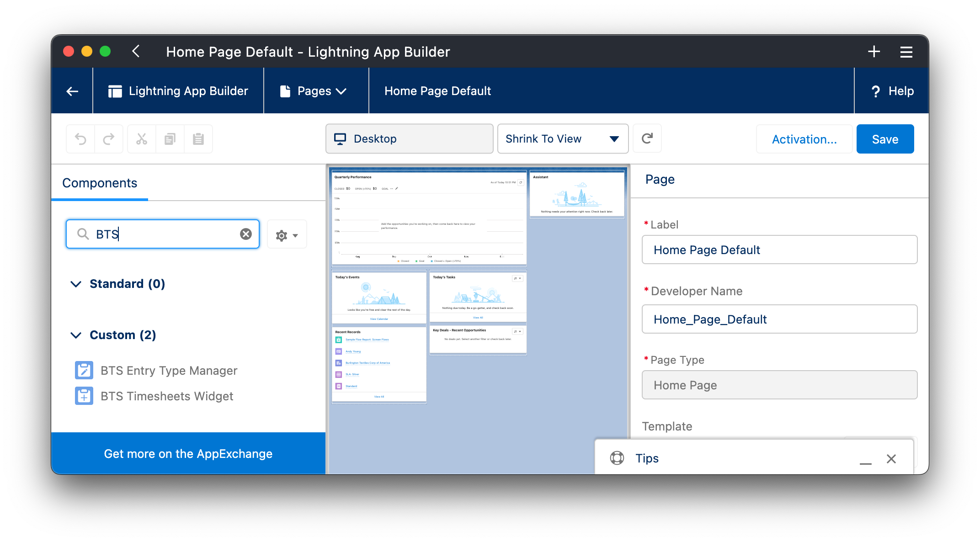Open the component filter gear menu
980x542 pixels.
point(287,235)
